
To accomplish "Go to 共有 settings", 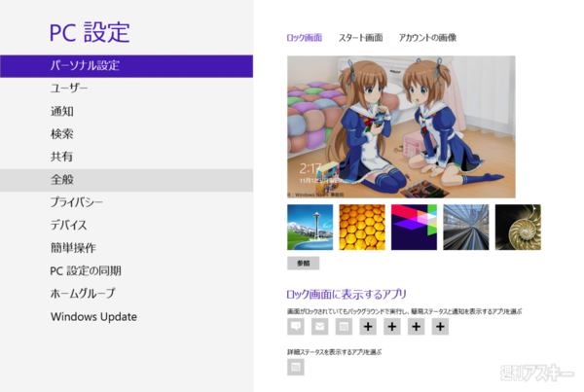I will [x=127, y=157].
